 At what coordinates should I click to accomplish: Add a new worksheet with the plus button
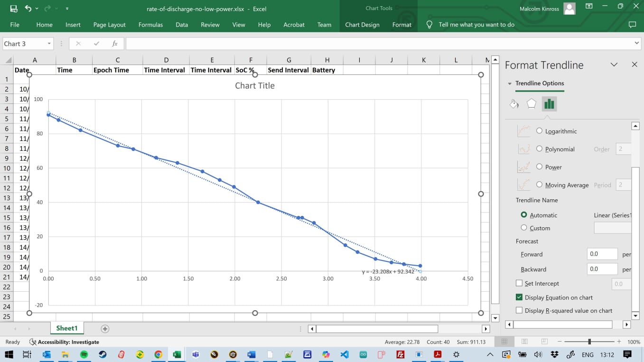(105, 328)
